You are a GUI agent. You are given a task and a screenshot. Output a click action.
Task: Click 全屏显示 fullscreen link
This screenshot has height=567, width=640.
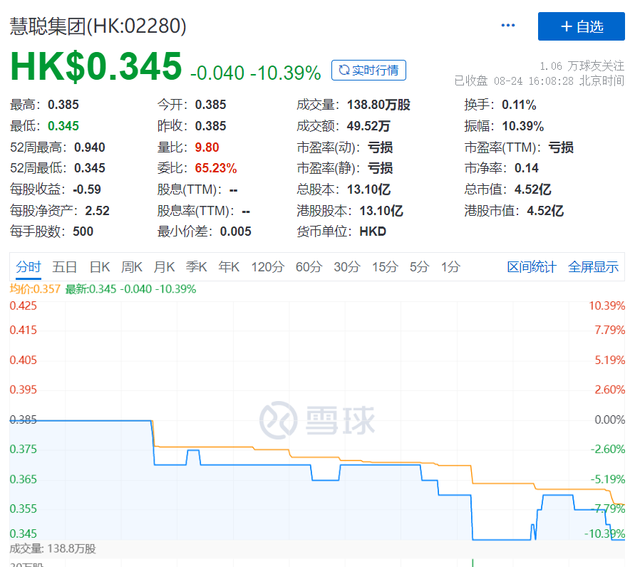pos(593,267)
